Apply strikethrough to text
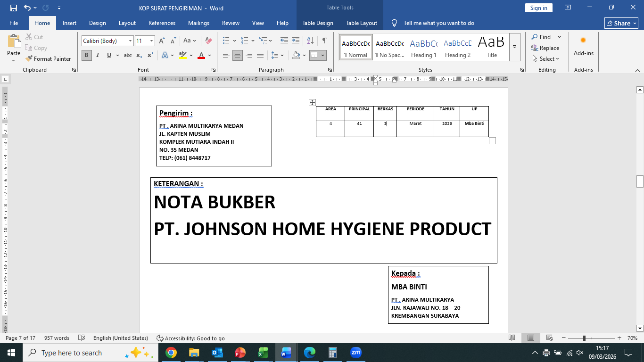 click(128, 55)
